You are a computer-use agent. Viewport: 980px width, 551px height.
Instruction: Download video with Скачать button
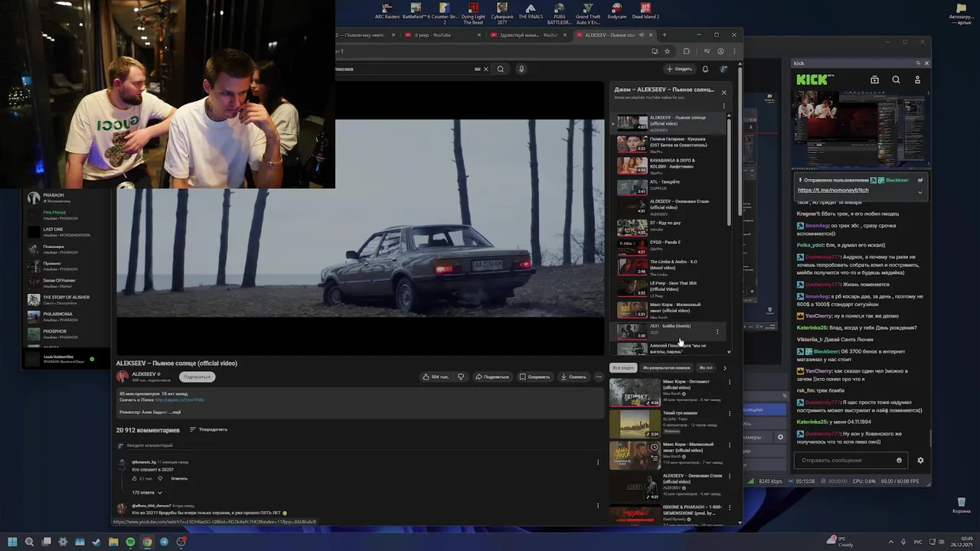pos(573,377)
